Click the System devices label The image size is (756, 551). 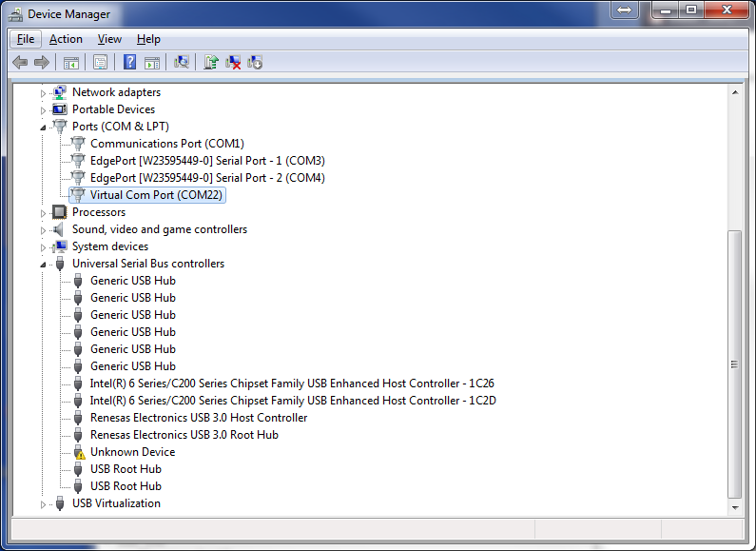coord(110,246)
